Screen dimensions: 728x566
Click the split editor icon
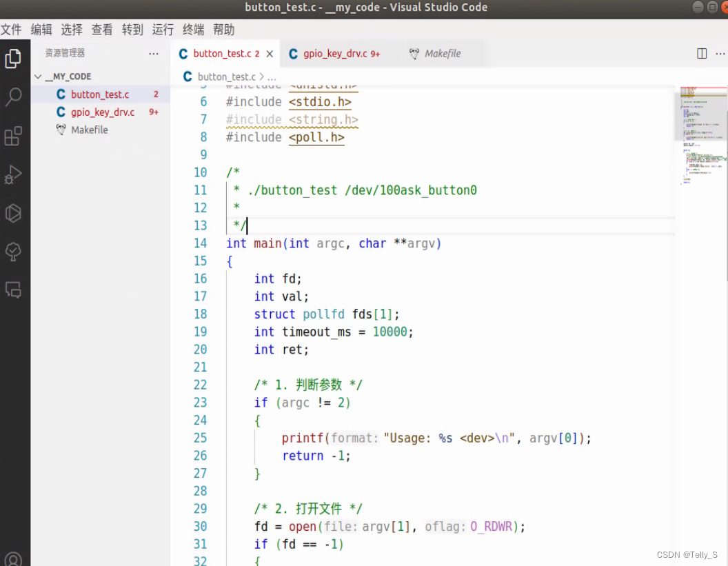(x=702, y=53)
